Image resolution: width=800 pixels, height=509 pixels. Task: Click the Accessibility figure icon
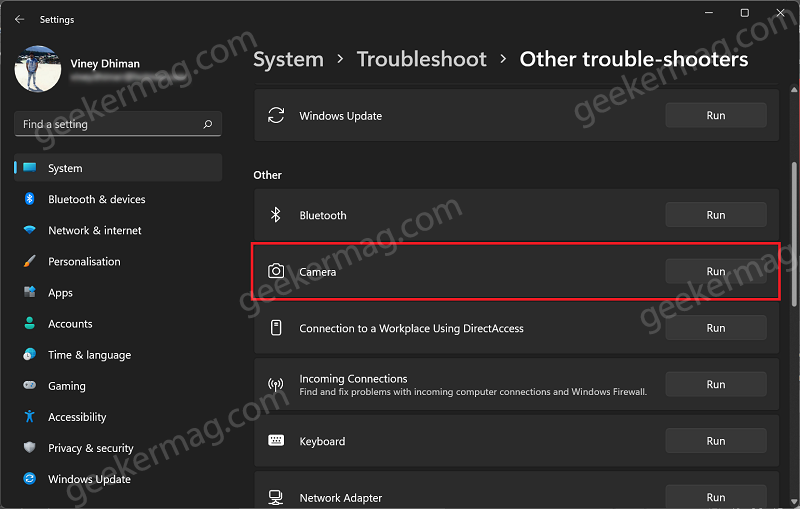[x=30, y=416]
